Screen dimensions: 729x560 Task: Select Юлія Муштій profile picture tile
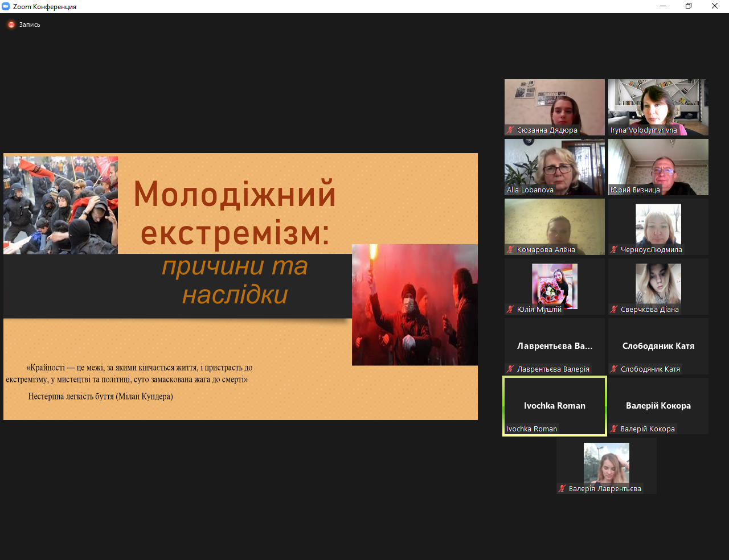click(x=555, y=286)
